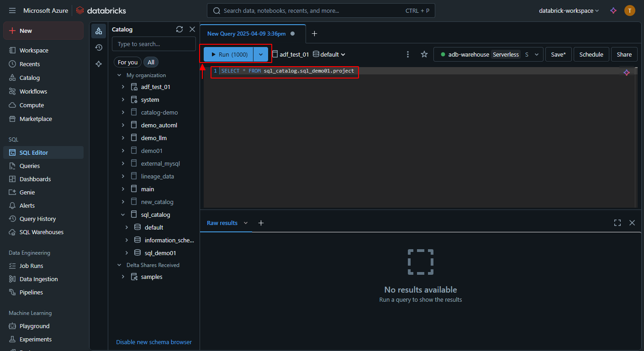Collapse the My organization section
Viewport: 644px width, 351px height.
pos(119,75)
